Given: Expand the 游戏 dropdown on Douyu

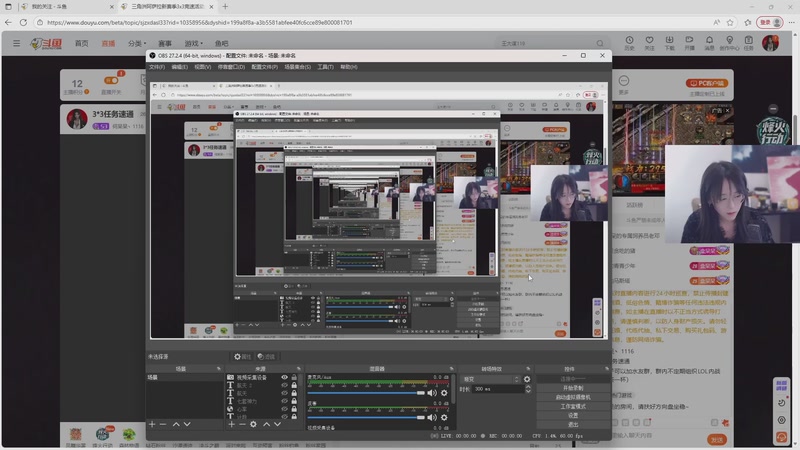Looking at the screenshot, I should pyautogui.click(x=193, y=43).
